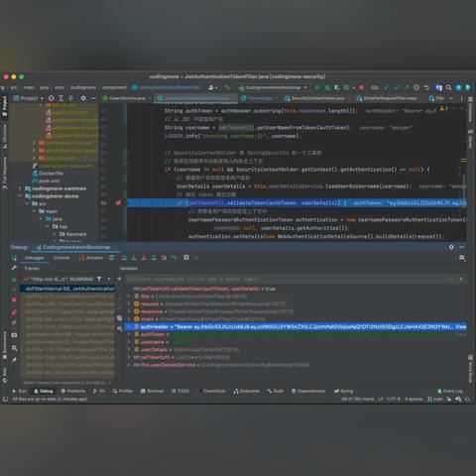View breakpoints red icon in Debug sidebar
The width and height of the screenshot is (476, 476).
tap(14, 312)
